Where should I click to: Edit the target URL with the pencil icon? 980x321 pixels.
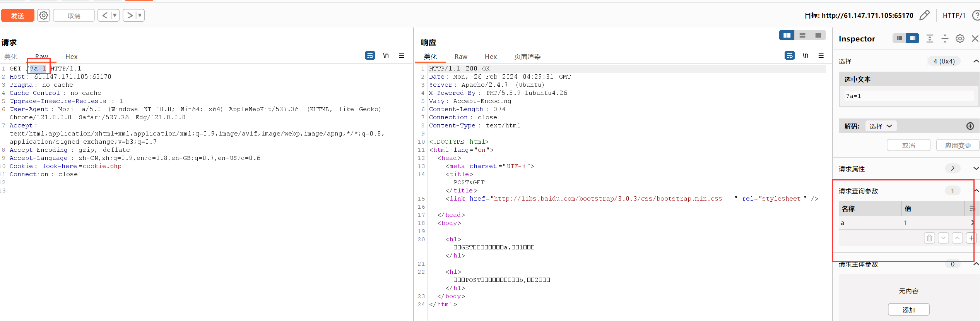[x=924, y=15]
